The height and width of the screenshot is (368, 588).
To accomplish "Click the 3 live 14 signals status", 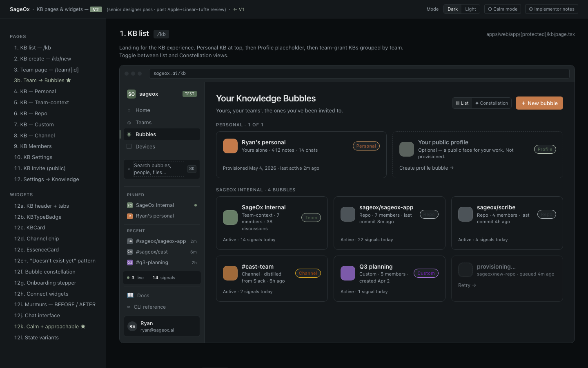I will pyautogui.click(x=162, y=278).
